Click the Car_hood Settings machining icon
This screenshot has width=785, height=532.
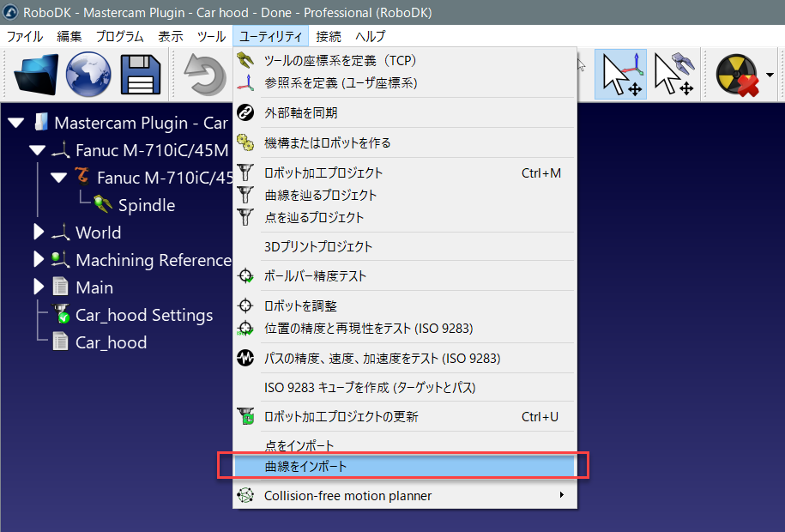[x=61, y=314]
